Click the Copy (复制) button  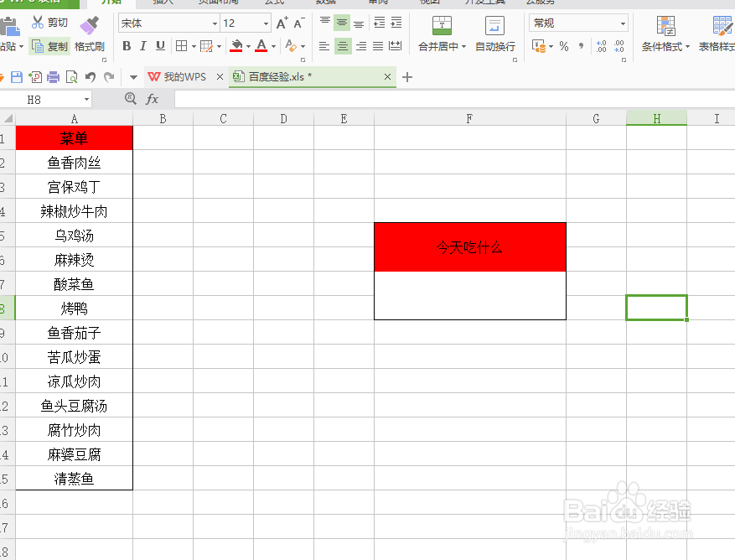[49, 46]
